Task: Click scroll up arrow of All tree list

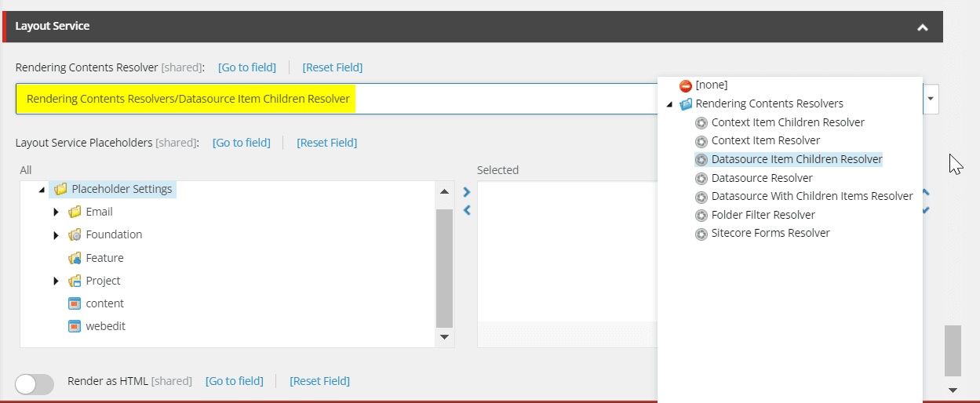Action: click(x=444, y=191)
